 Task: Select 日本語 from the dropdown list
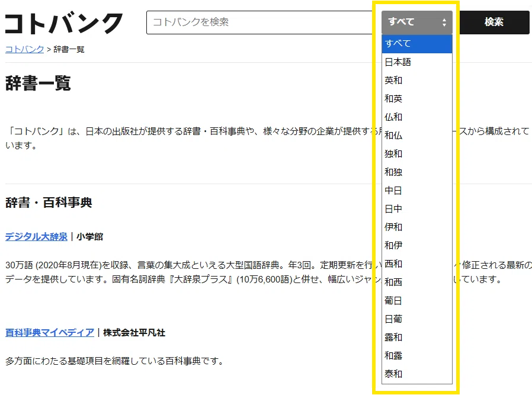[x=417, y=62]
